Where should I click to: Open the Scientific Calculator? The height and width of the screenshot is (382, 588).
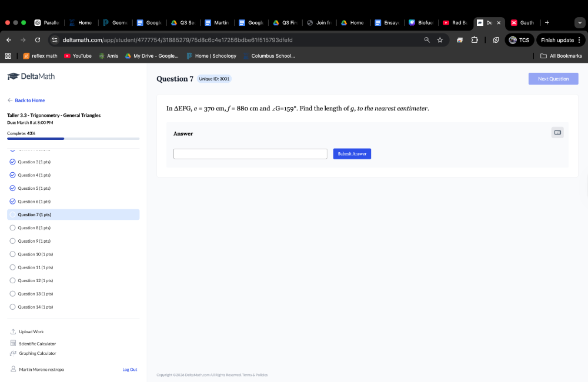pos(37,344)
